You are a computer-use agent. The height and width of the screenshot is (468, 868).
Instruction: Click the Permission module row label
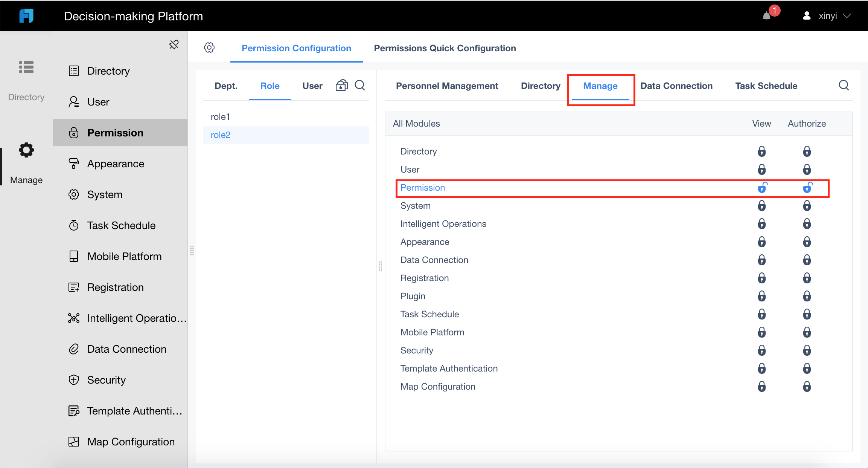tap(423, 188)
